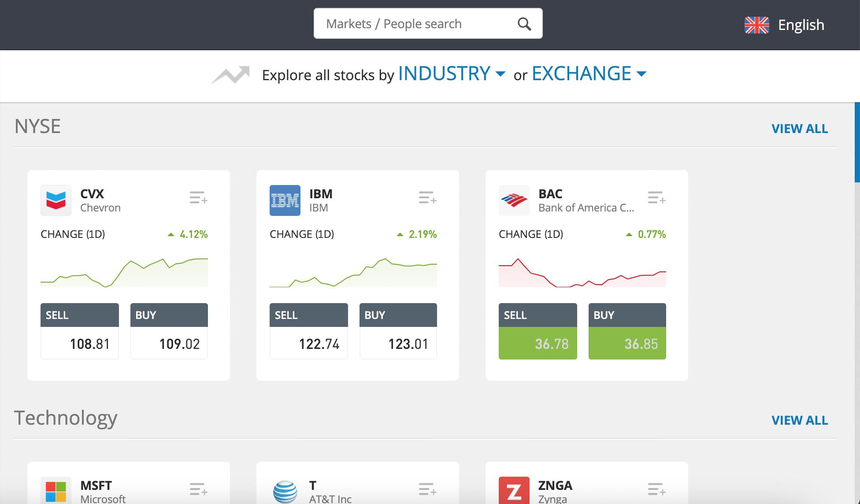
Task: Add AT&T Inc to watchlist
Action: point(428,489)
